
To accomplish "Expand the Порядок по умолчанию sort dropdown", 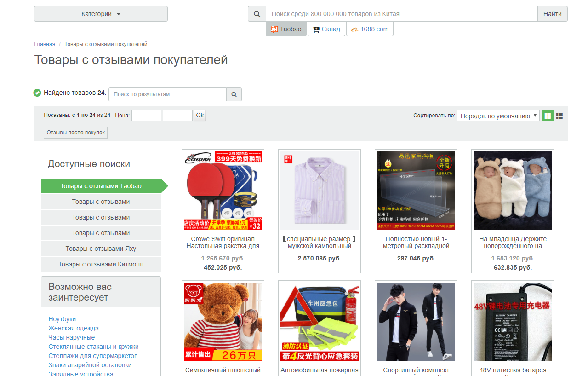I will click(x=498, y=116).
